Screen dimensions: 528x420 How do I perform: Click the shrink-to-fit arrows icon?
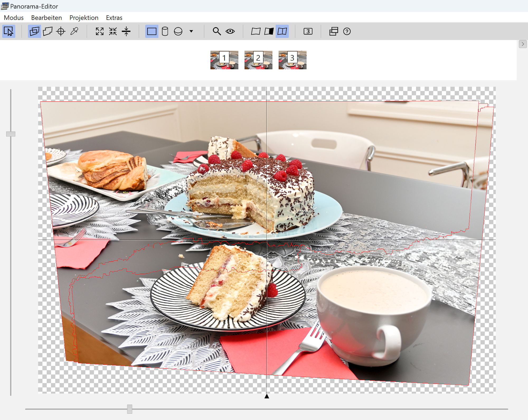(x=113, y=31)
